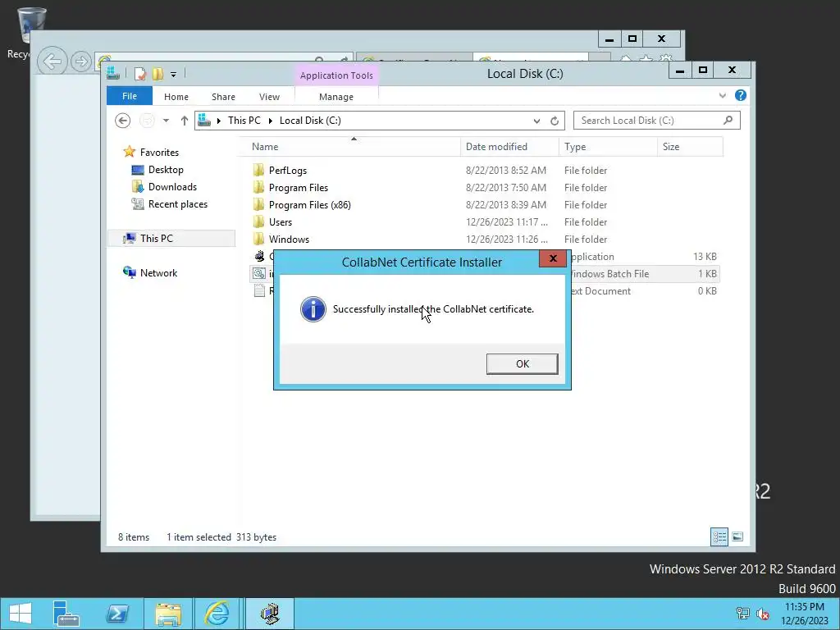
Task: Open Internet Explorer from taskbar
Action: click(x=217, y=614)
